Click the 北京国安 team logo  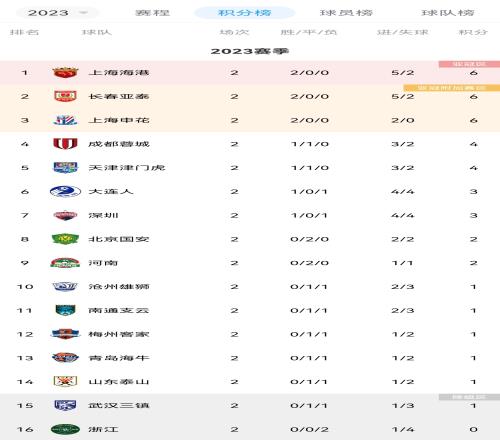tap(65, 239)
